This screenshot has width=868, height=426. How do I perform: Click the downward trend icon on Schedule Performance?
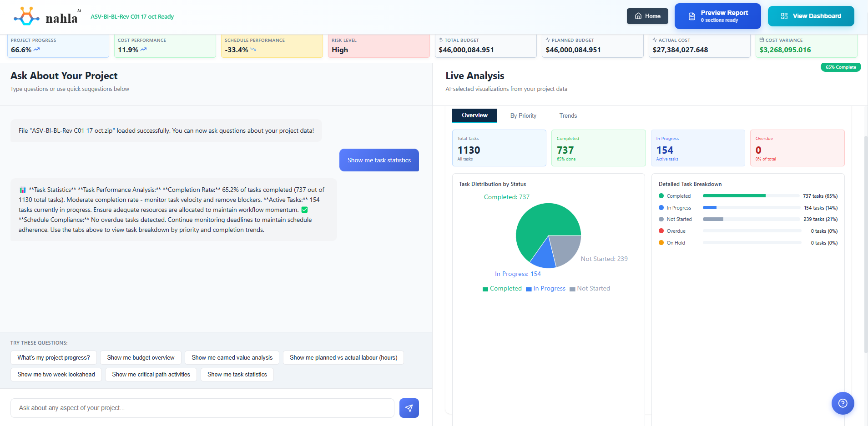254,50
